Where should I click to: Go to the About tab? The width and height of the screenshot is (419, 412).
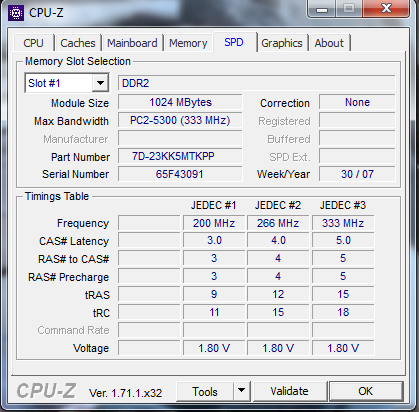(329, 43)
